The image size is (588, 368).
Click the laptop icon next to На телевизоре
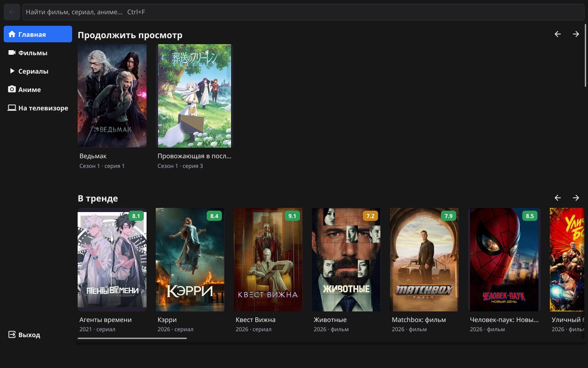(12, 108)
